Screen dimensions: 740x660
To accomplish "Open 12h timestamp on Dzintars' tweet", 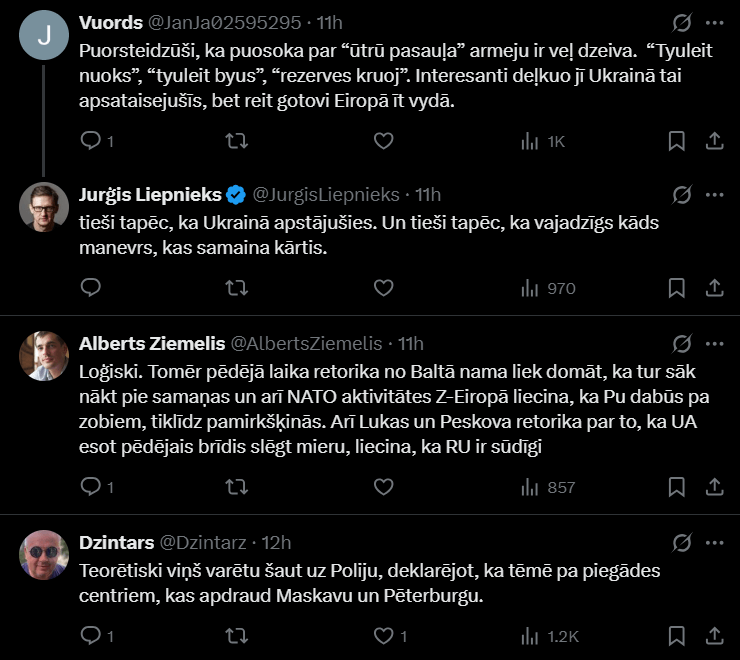I will pyautogui.click(x=275, y=543).
